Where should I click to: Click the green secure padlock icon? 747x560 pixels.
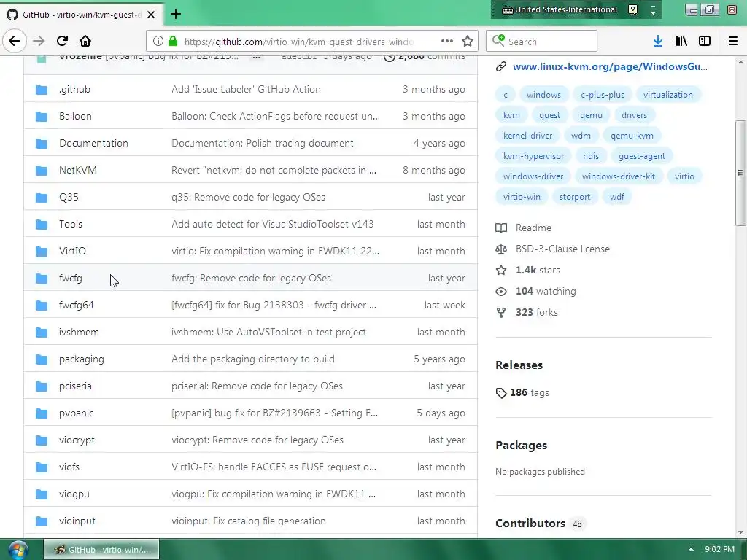tap(173, 42)
